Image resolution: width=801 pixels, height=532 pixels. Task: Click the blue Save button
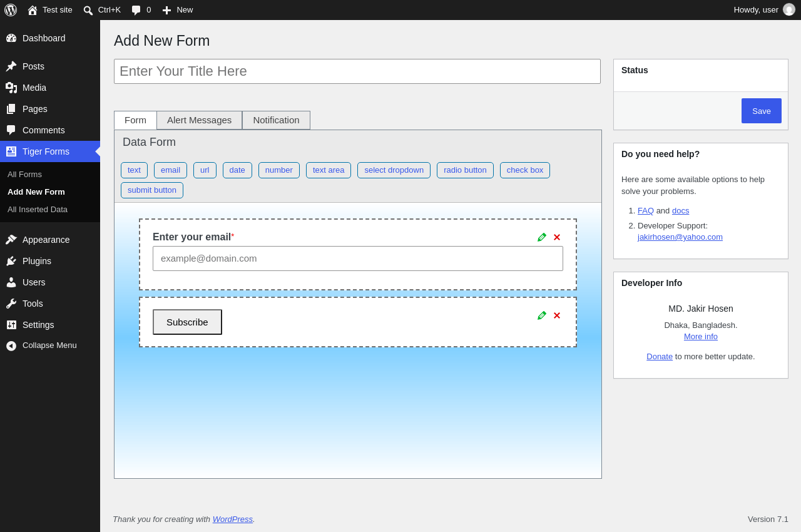click(762, 111)
